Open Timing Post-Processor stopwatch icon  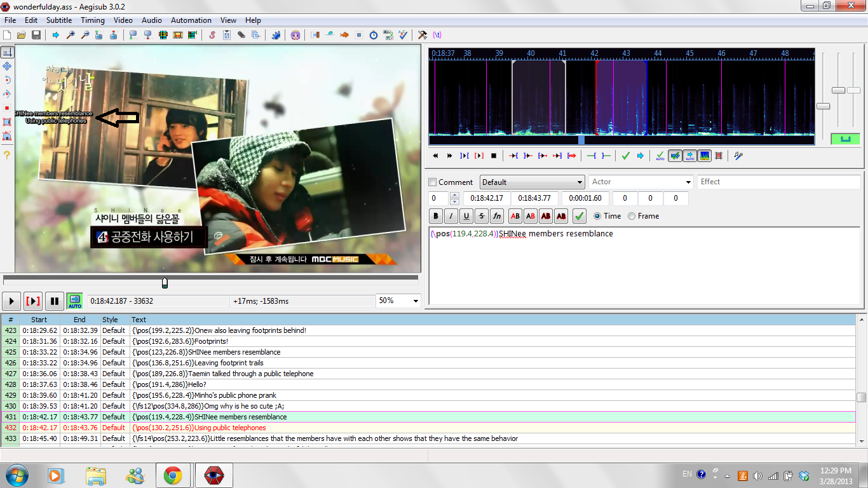point(374,35)
